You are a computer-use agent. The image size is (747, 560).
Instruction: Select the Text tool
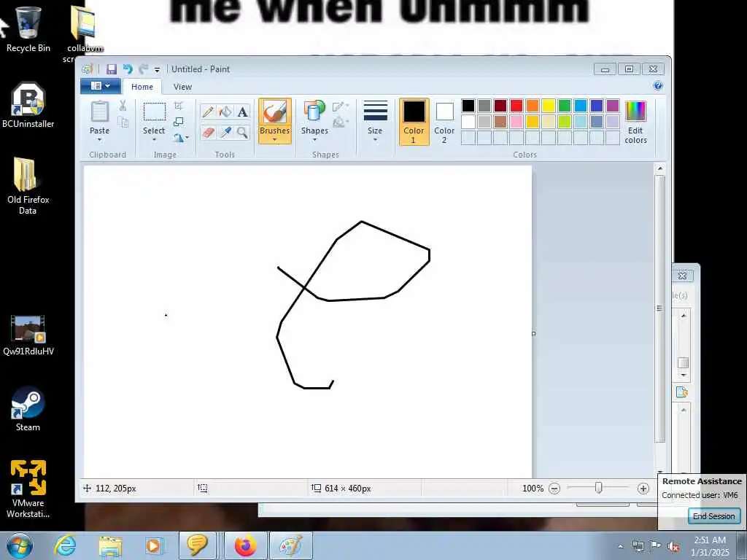pos(242,112)
